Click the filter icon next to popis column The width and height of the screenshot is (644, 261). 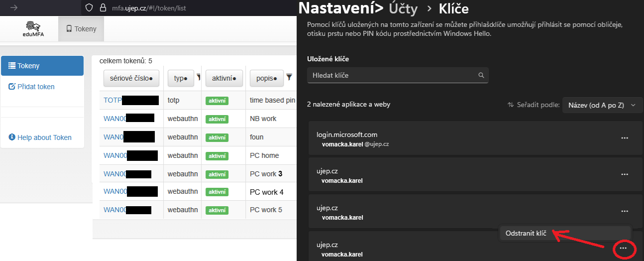(x=289, y=77)
